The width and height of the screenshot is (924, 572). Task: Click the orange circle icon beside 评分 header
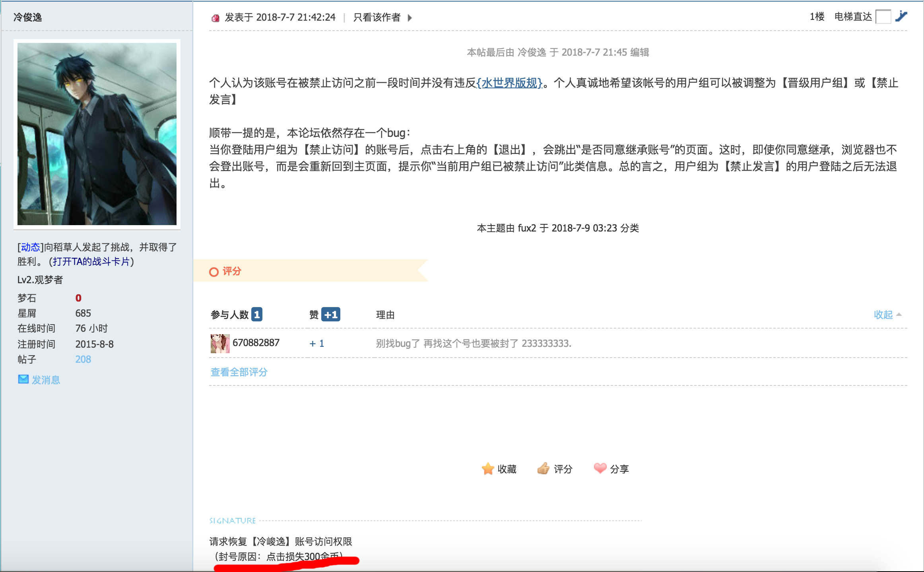click(x=214, y=272)
